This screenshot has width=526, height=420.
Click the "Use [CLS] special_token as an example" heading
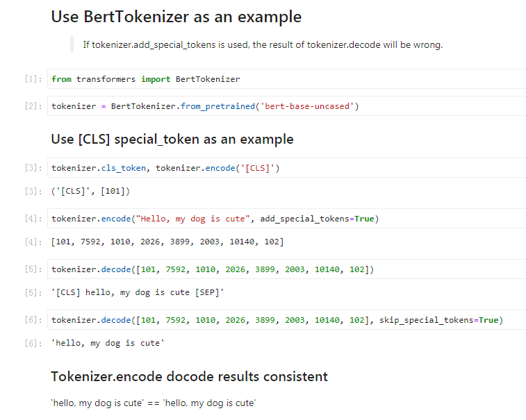tap(172, 139)
